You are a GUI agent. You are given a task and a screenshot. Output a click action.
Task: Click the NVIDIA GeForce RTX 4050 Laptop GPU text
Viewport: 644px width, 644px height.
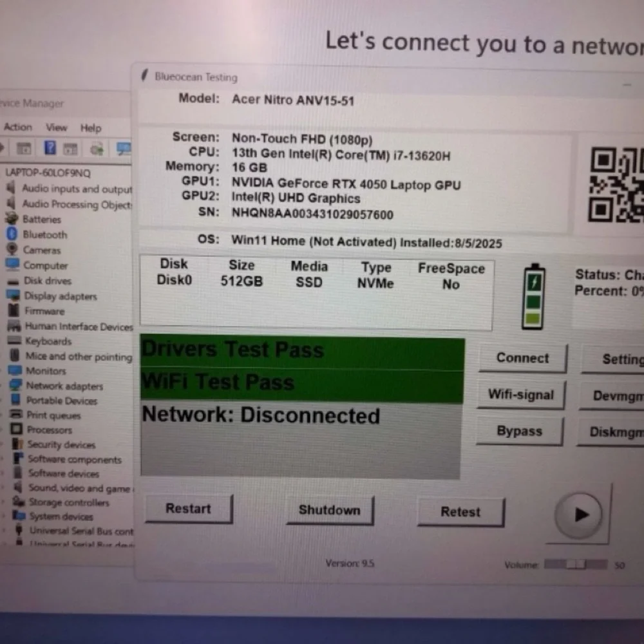[346, 184]
